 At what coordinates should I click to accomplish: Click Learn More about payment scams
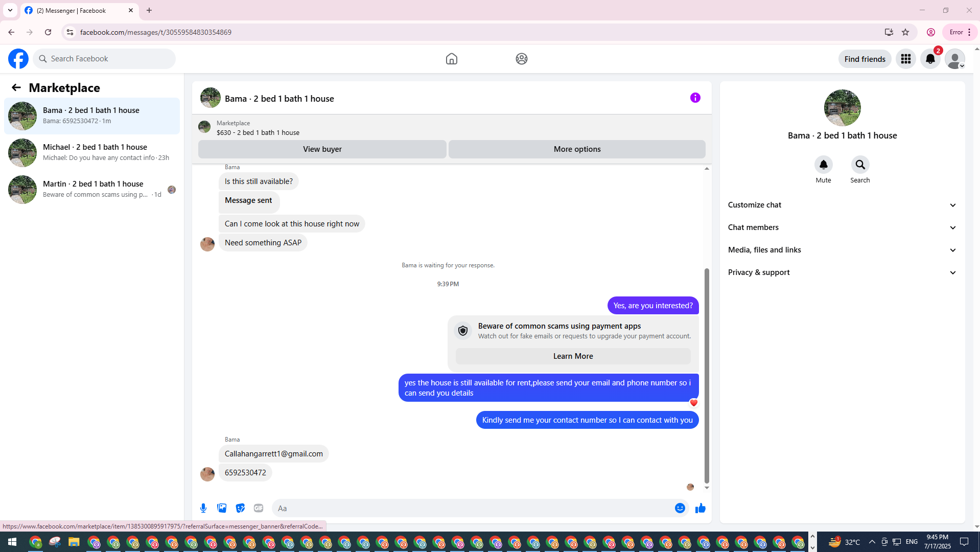(573, 356)
